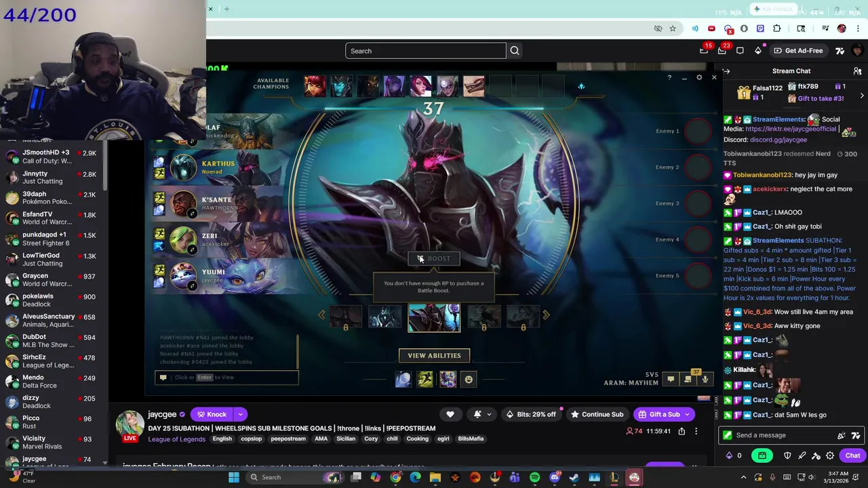Screen dimensions: 868x488
Task: Click the English stream tag
Action: pos(222,439)
